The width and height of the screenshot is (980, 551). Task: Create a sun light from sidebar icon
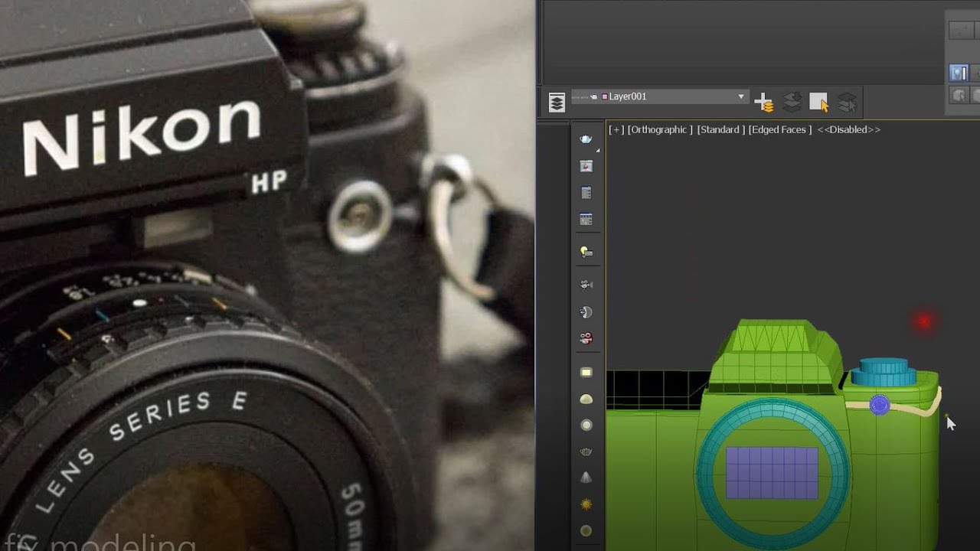586,504
